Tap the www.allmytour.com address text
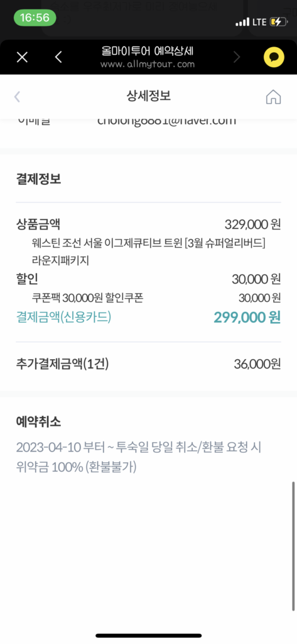Image resolution: width=297 pixels, height=644 pixels. tap(148, 65)
